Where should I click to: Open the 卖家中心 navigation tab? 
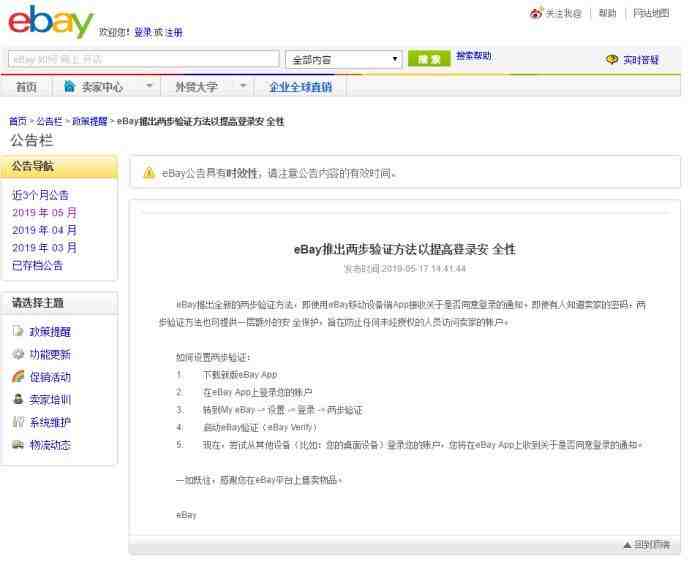102,87
